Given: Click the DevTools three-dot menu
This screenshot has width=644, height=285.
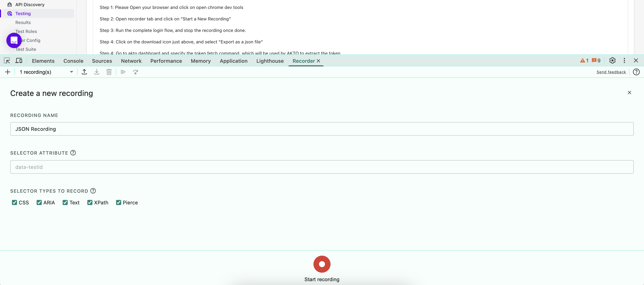Looking at the screenshot, I should pos(624,61).
